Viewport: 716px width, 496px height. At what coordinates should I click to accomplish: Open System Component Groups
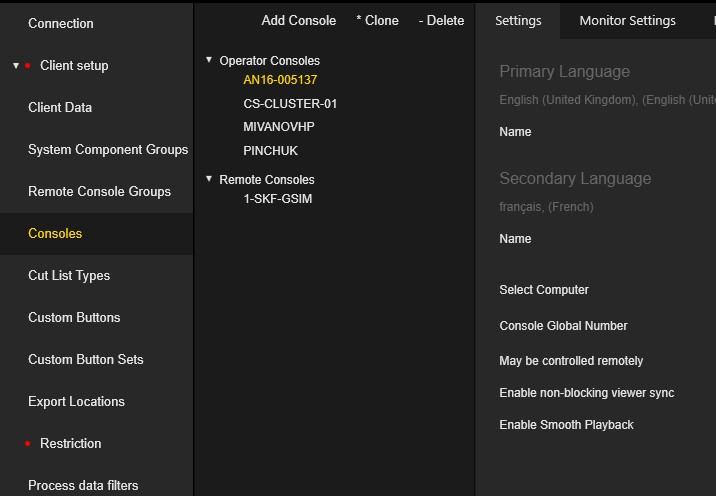tap(108, 150)
